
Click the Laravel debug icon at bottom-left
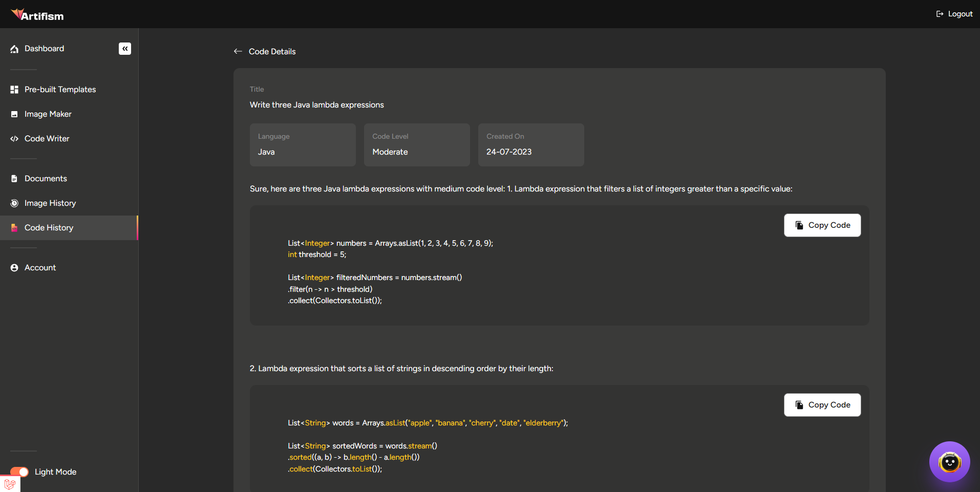click(10, 484)
